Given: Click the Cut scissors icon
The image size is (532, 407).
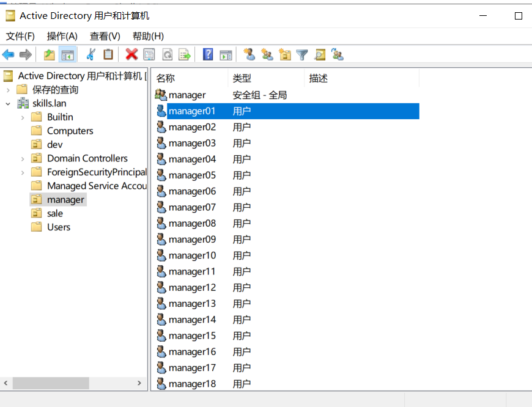Looking at the screenshot, I should point(91,55).
